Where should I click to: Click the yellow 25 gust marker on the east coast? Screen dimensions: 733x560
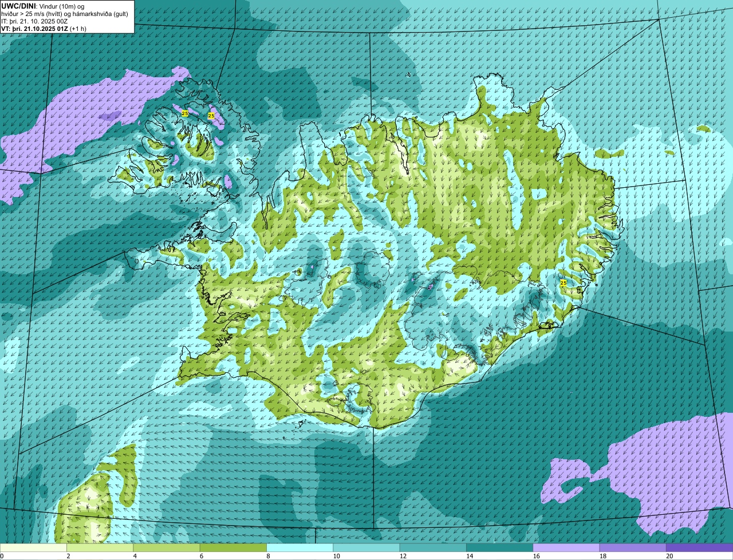coord(563,283)
